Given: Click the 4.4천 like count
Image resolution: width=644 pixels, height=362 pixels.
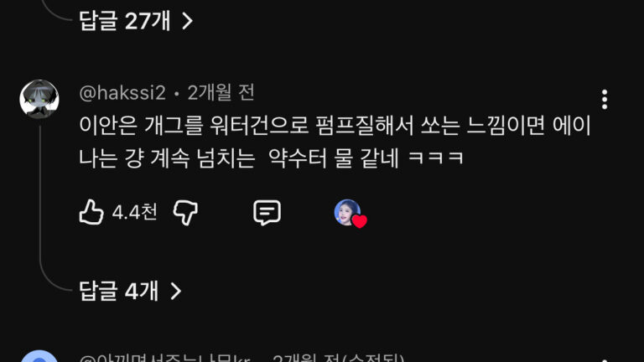Looking at the screenshot, I should click(135, 213).
